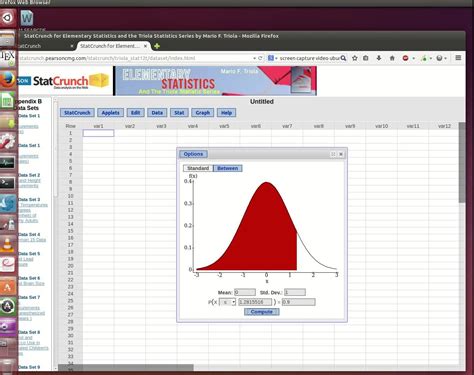Open the Ubuntu Software Center dock icon
This screenshot has height=375, width=474.
coord(7,286)
